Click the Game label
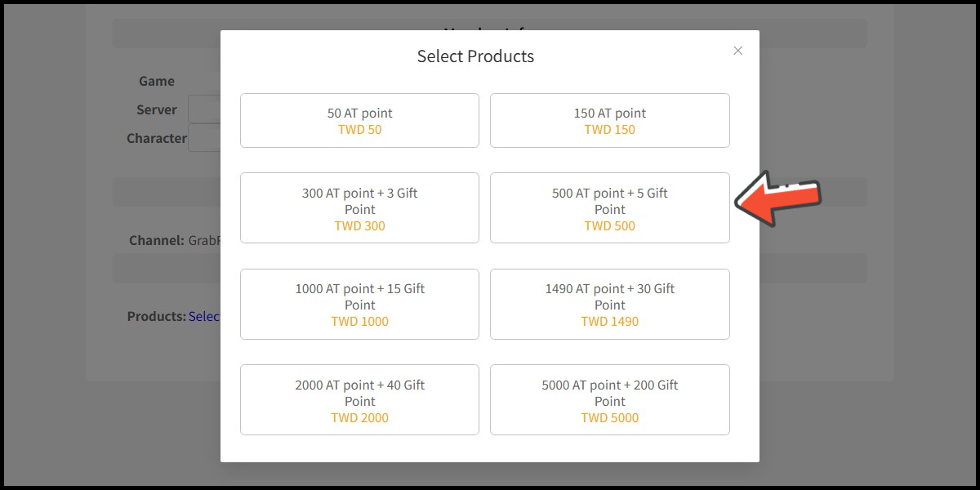Screen dimensions: 980x490 (x=156, y=81)
